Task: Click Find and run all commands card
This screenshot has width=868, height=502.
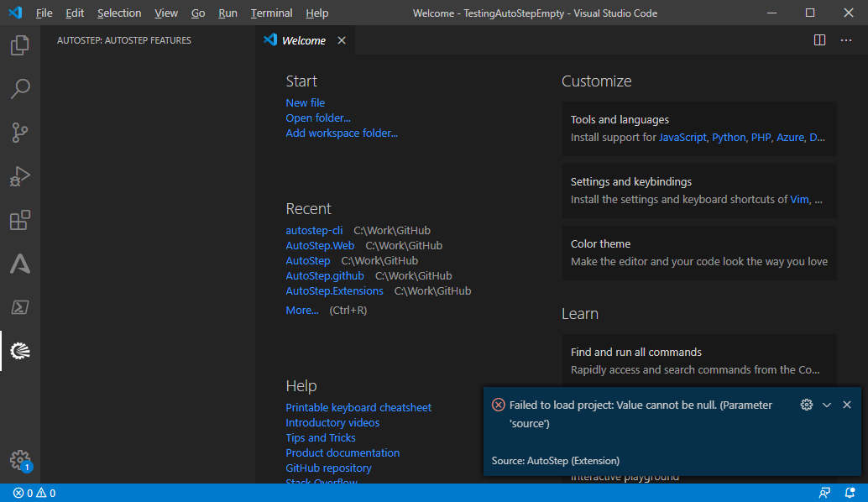Action: tap(699, 361)
